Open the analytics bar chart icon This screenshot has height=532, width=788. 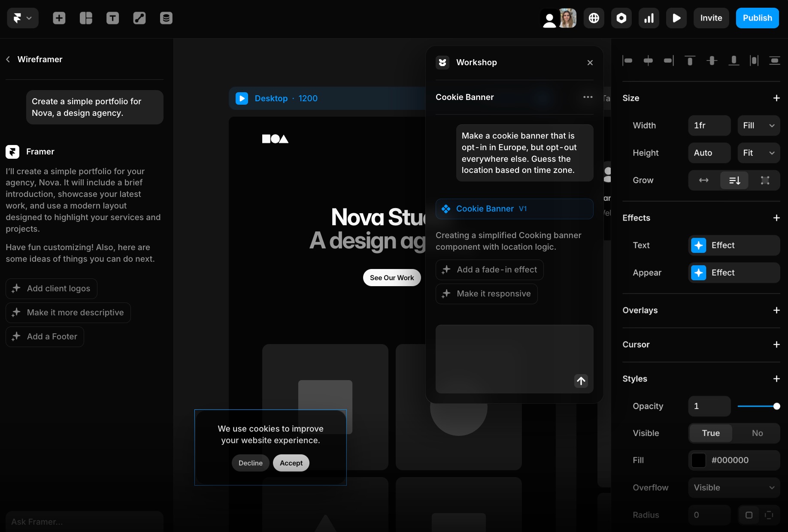pyautogui.click(x=649, y=18)
